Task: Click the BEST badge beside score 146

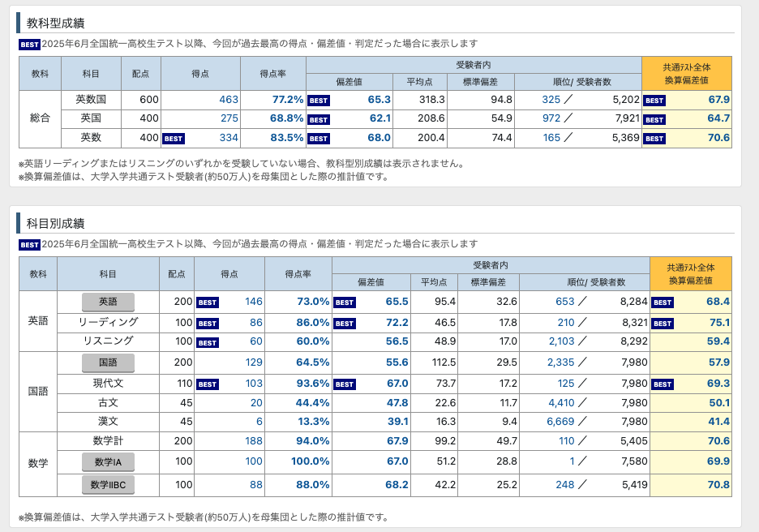Action: click(207, 302)
